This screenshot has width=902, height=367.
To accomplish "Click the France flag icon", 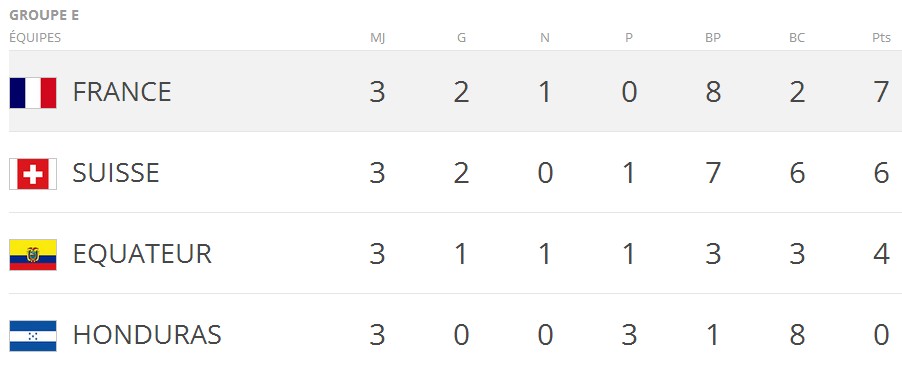I will tap(33, 93).
